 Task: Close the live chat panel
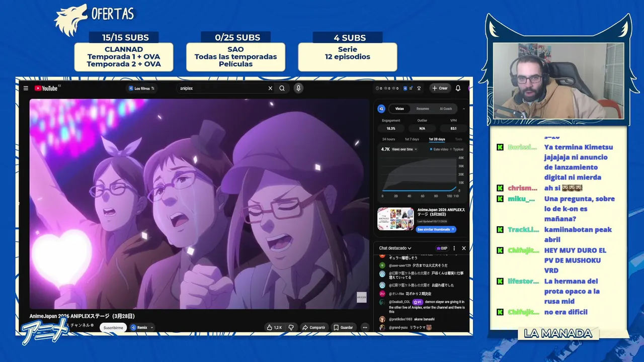coord(464,248)
